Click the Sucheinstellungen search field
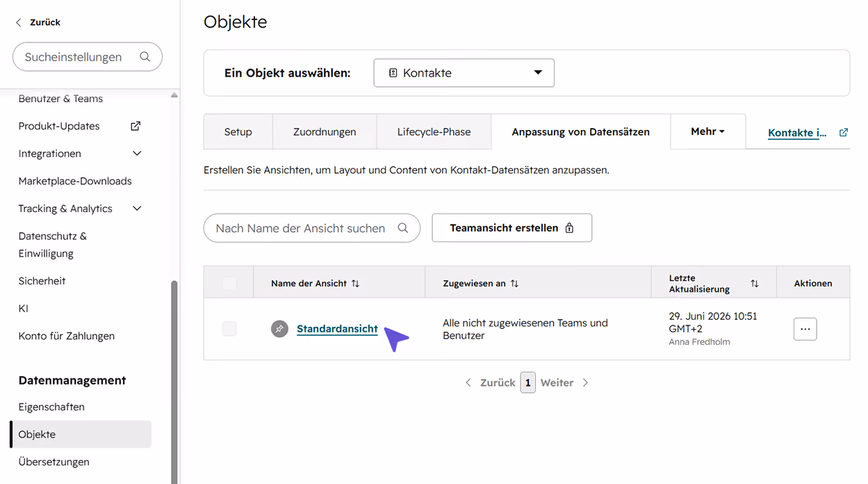 click(x=88, y=57)
